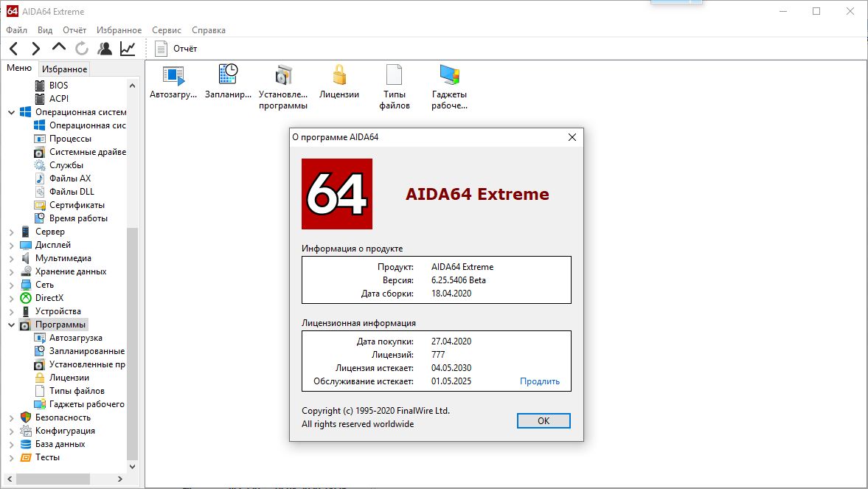Image resolution: width=868 pixels, height=489 pixels.
Task: Click the horizontal scroll right arrow
Action: coord(120,479)
